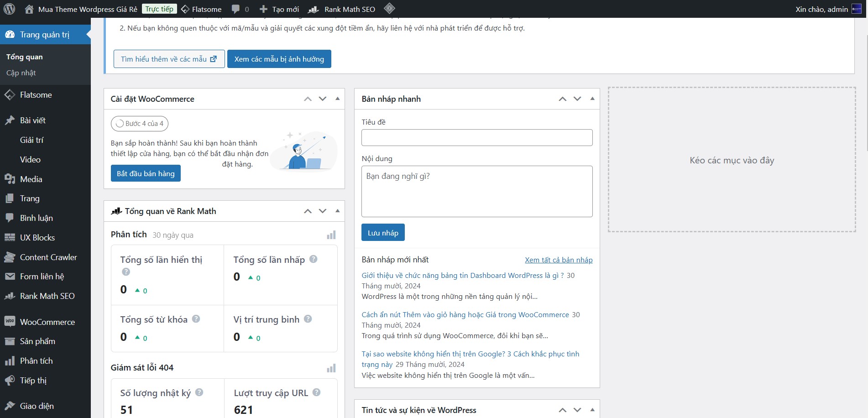This screenshot has height=418, width=868.
Task: Collapse the Bản nháp nhanh panel
Action: (x=592, y=99)
